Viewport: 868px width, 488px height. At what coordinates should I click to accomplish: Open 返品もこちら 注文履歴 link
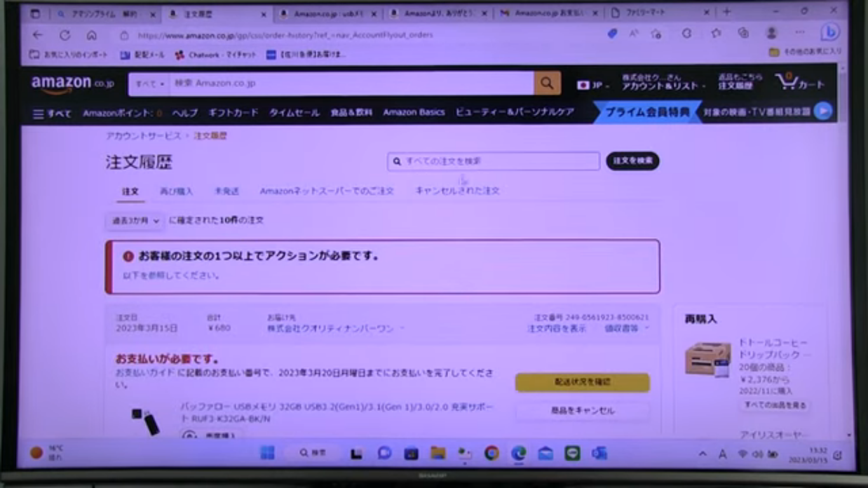point(740,82)
